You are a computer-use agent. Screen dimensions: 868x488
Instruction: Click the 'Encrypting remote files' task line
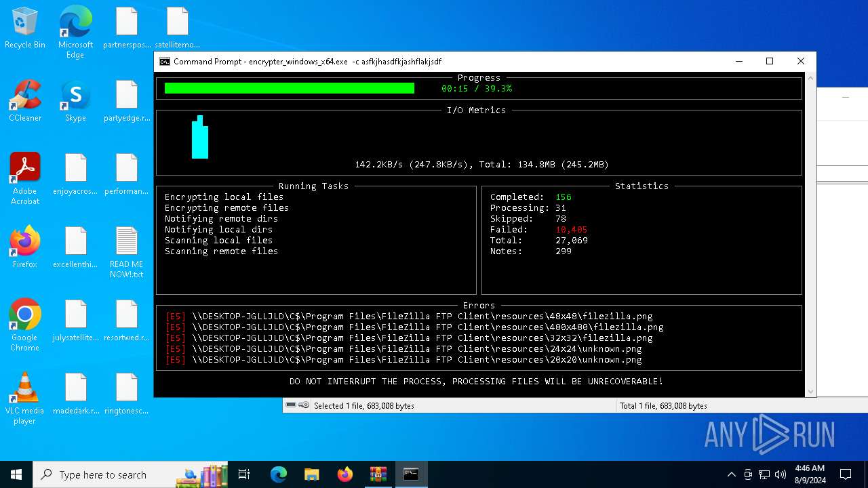coord(226,208)
